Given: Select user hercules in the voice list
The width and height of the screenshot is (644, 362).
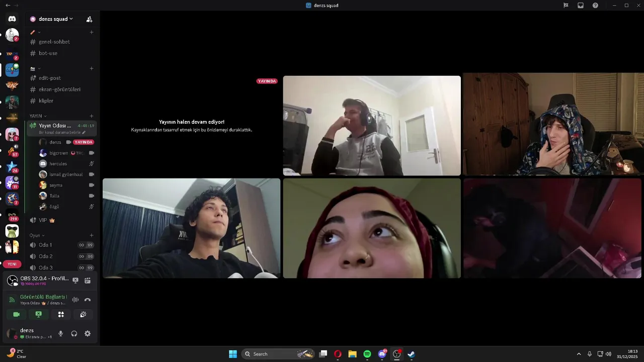Looking at the screenshot, I should tap(66, 164).
